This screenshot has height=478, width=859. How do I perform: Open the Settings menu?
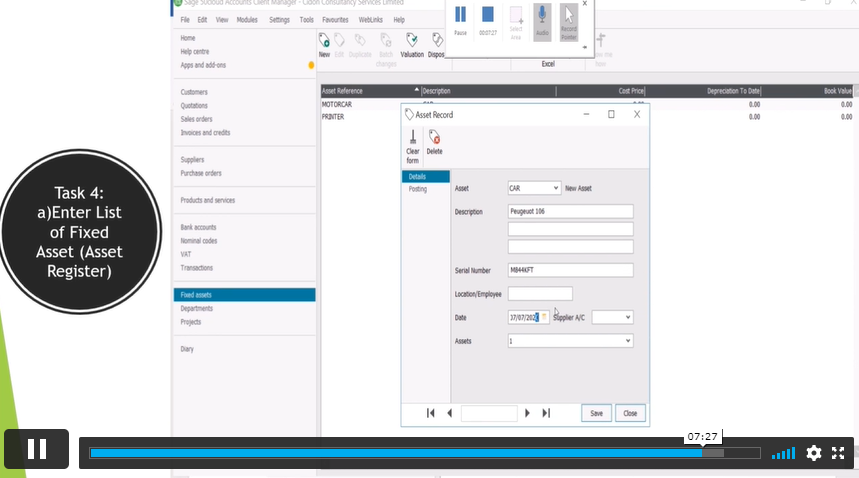click(279, 20)
